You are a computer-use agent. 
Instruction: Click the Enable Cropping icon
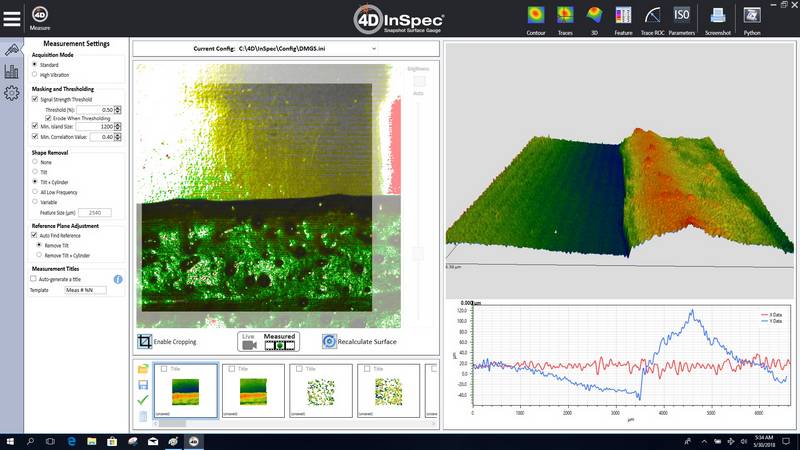click(144, 341)
